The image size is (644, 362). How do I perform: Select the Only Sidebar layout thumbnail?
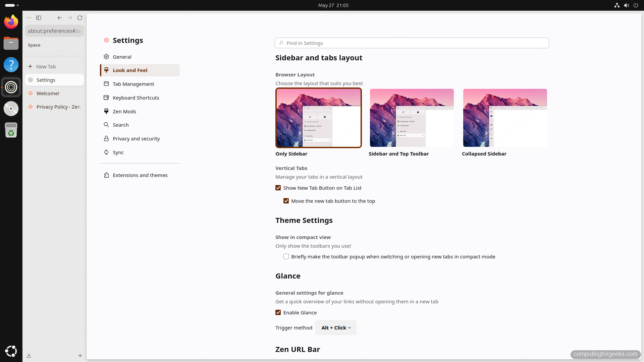point(318,118)
